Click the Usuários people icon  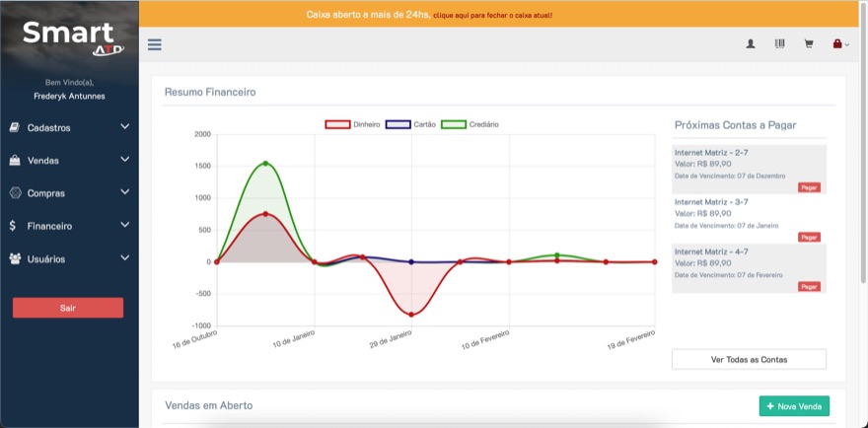pos(15,258)
